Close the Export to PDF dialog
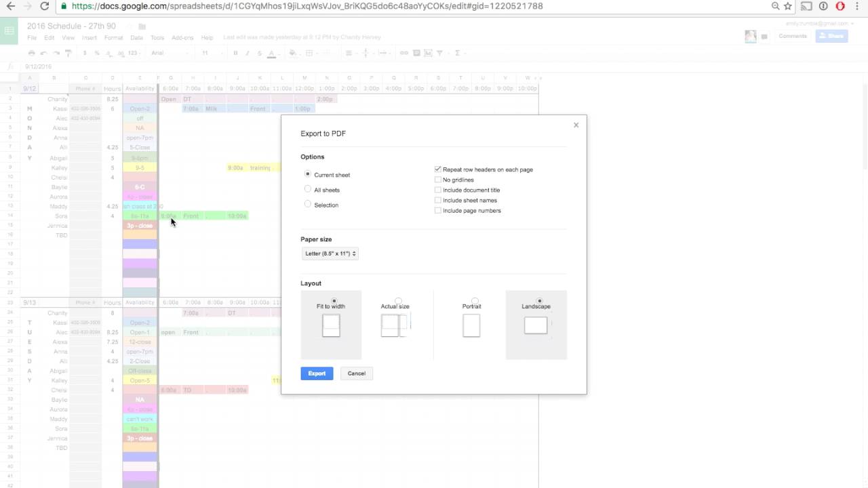The width and height of the screenshot is (868, 488). [576, 125]
